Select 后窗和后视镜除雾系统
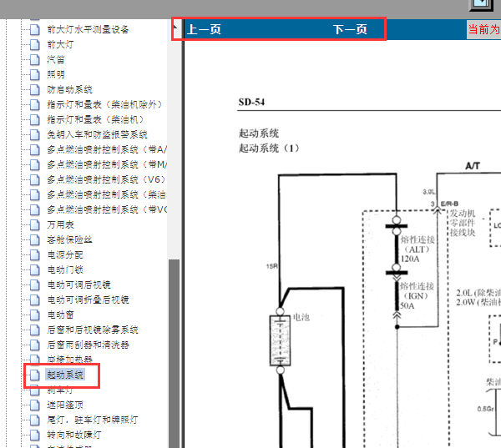Screen dimensions: 501x448 point(93,330)
